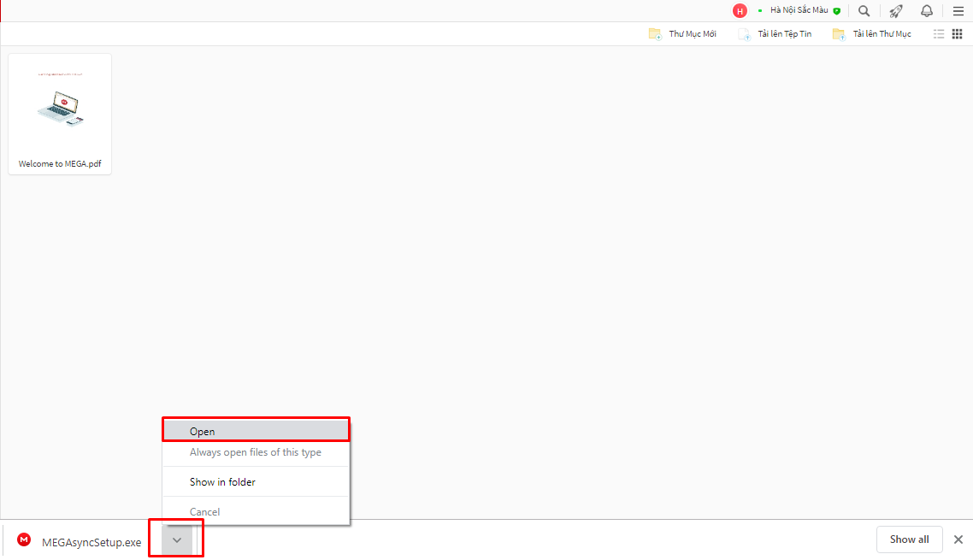The width and height of the screenshot is (973, 560).
Task: Expand the MEGAsyncSetup.exe download options arrow
Action: coord(177,539)
